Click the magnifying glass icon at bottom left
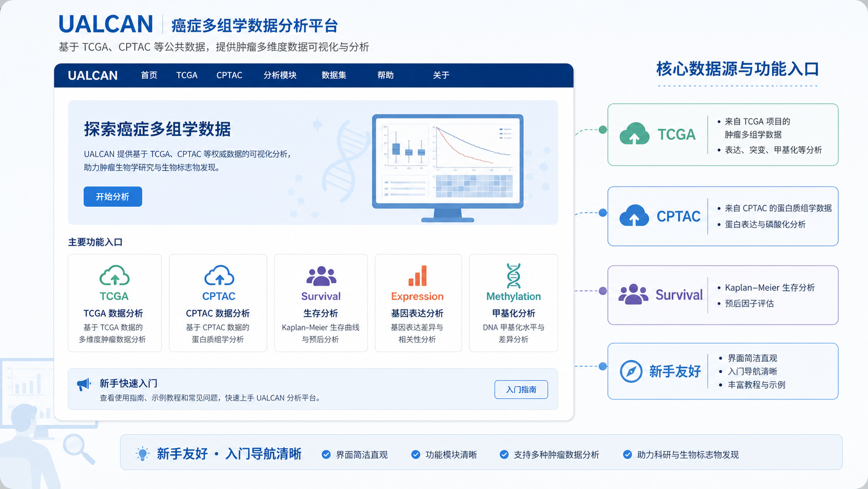Viewport: 868px width, 489px height. [x=79, y=449]
